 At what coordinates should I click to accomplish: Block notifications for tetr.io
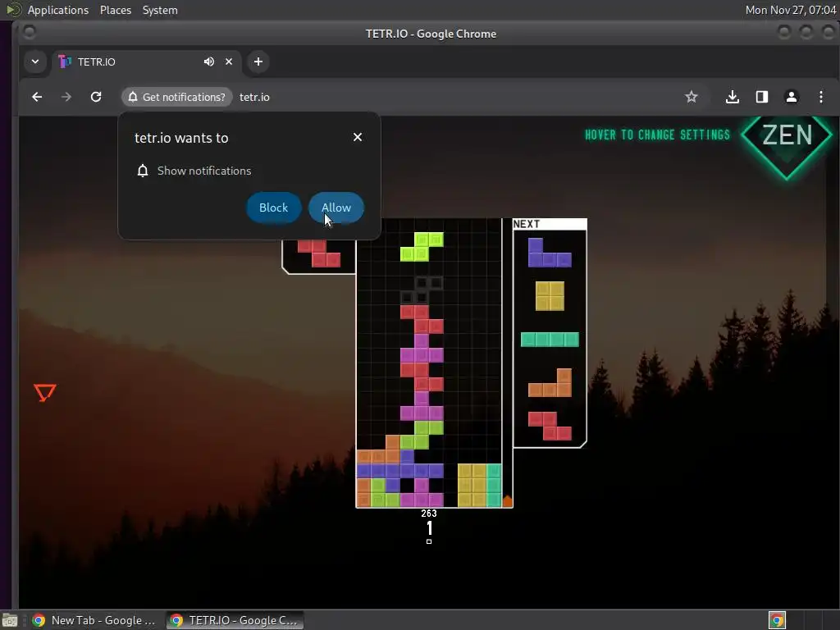(273, 208)
